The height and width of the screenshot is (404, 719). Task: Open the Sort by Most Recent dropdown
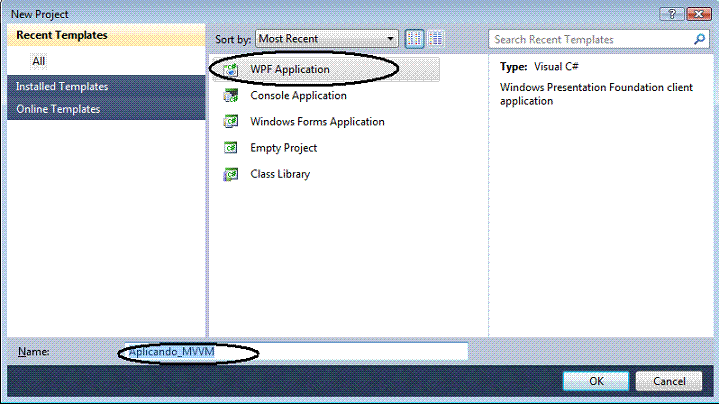326,39
